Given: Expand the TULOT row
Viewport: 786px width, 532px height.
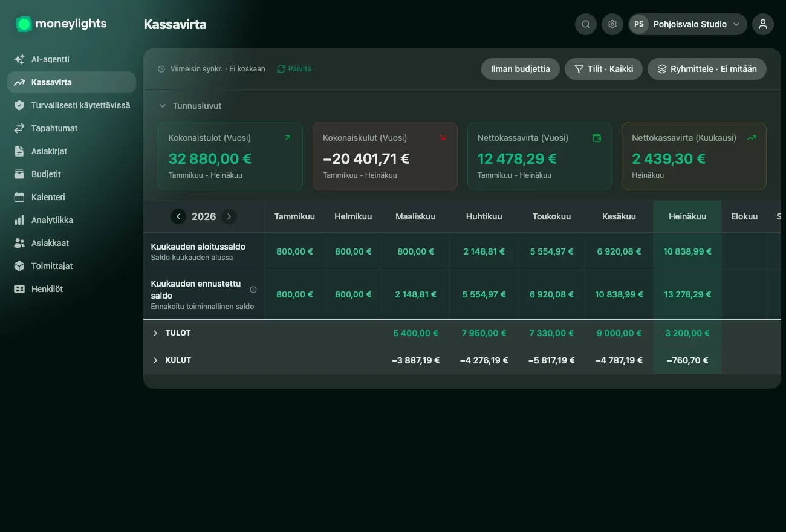Looking at the screenshot, I should click(155, 333).
